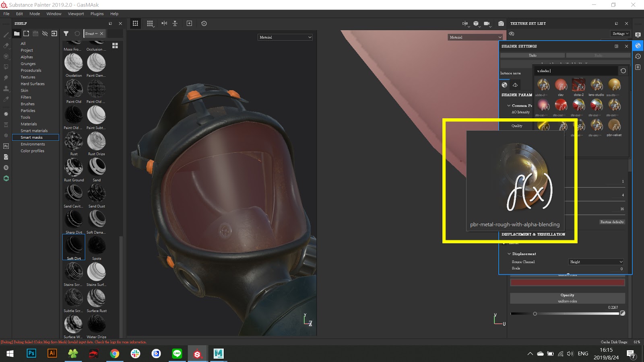Open the 3D cube perspective dropdown
Screen dimensions: 644x362
tap(476, 23)
